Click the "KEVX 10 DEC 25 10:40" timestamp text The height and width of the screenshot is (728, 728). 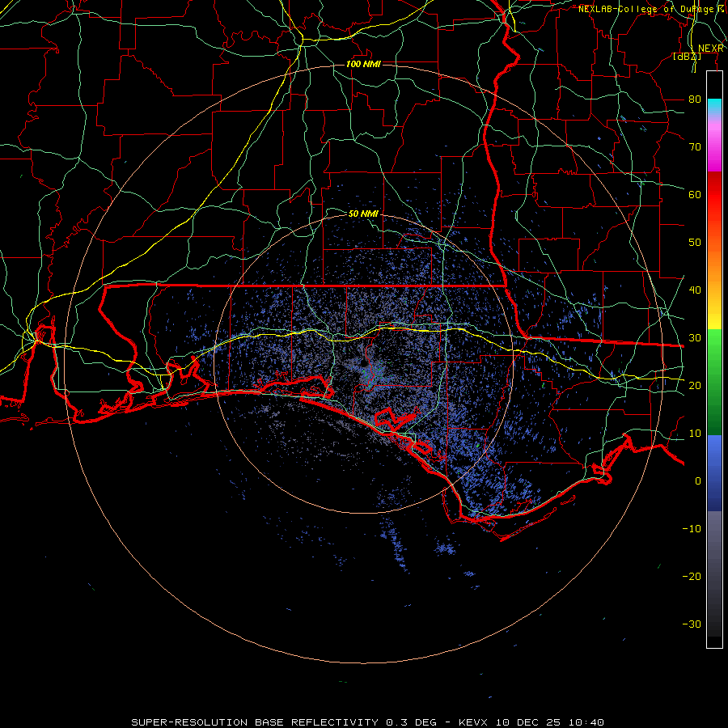tap(531, 722)
